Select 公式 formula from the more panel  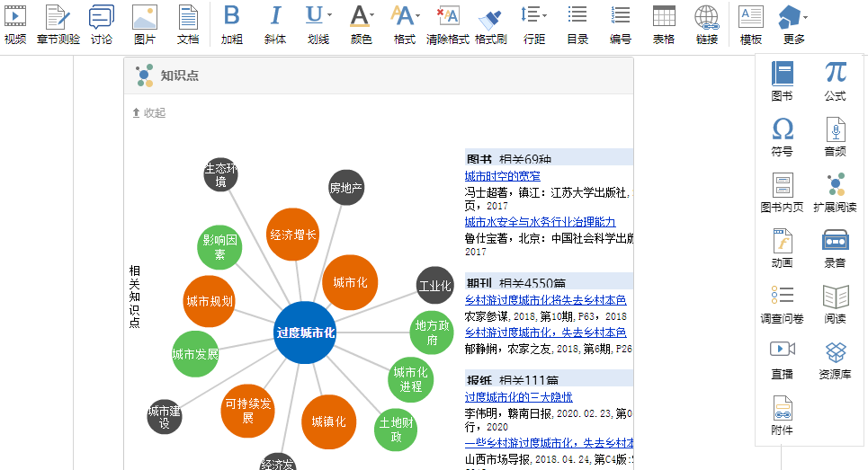[x=835, y=80]
